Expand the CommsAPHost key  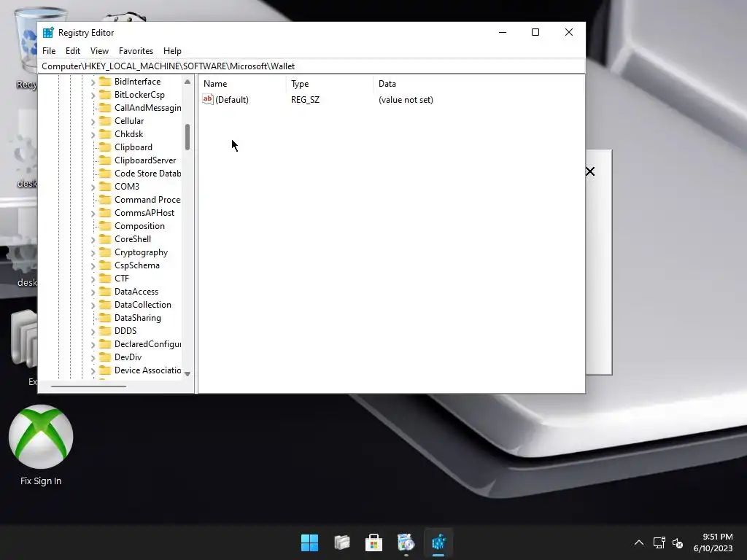click(93, 214)
